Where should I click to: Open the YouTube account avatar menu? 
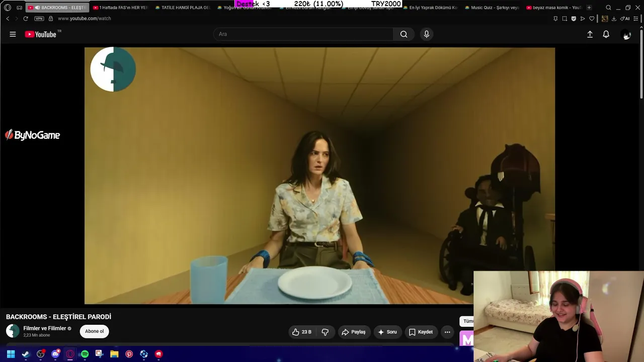coord(626,35)
